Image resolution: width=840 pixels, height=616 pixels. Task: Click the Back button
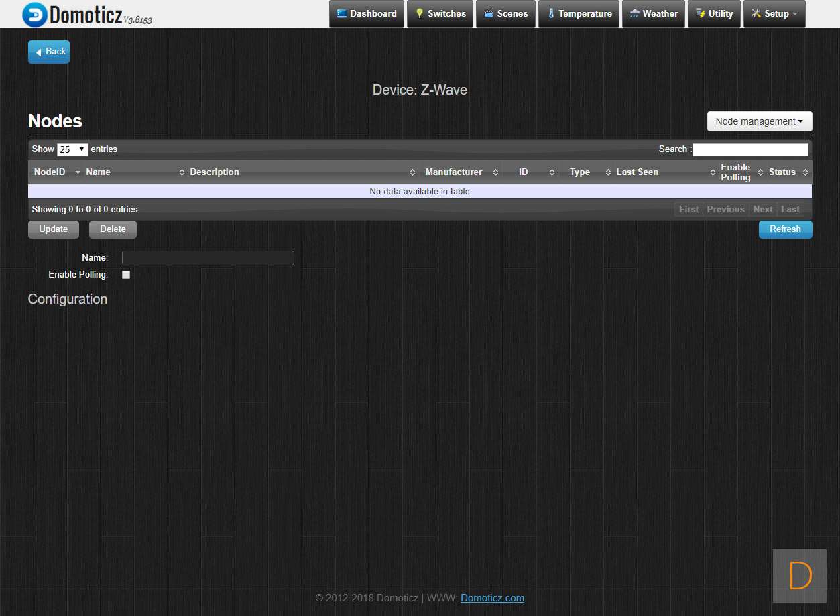pos(49,52)
